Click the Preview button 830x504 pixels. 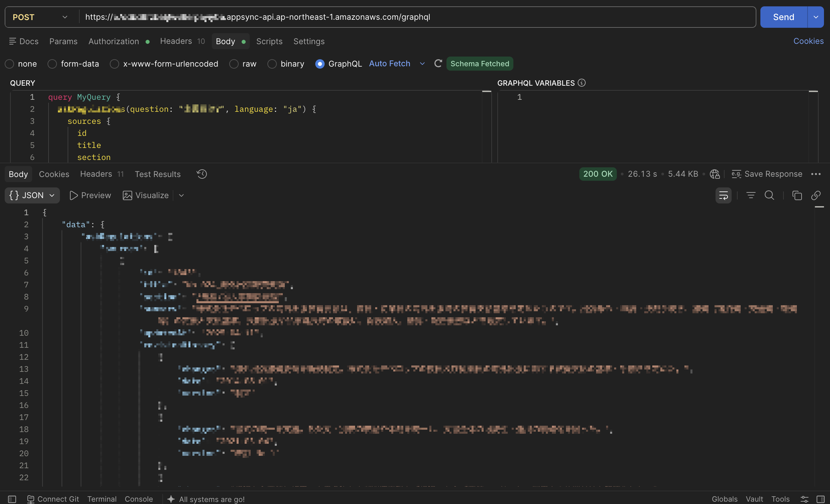point(90,195)
